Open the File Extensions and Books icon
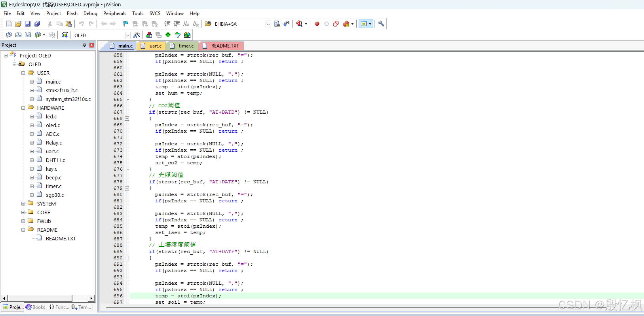The width and height of the screenshot is (644, 316). [149, 35]
